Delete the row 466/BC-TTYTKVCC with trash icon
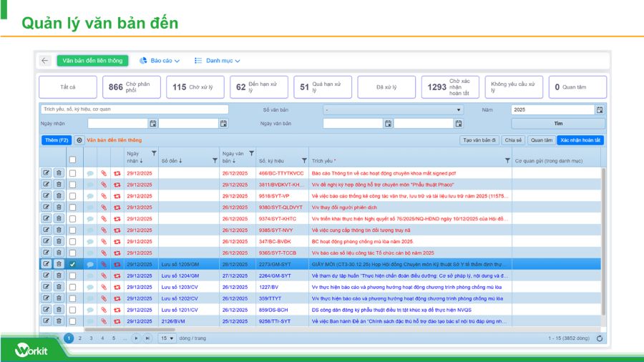The image size is (644, 362). [x=59, y=173]
